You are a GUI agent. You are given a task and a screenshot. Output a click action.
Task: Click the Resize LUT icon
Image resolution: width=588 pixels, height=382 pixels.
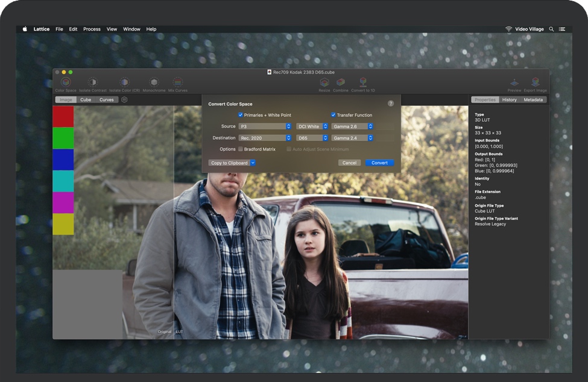323,82
